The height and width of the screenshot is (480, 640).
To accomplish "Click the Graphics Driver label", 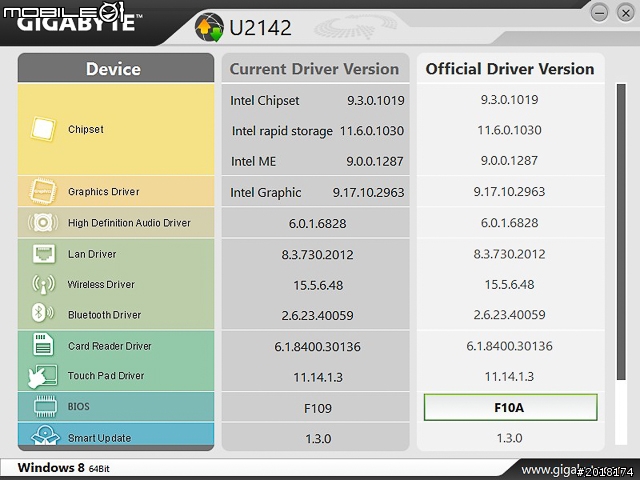I will 104,191.
